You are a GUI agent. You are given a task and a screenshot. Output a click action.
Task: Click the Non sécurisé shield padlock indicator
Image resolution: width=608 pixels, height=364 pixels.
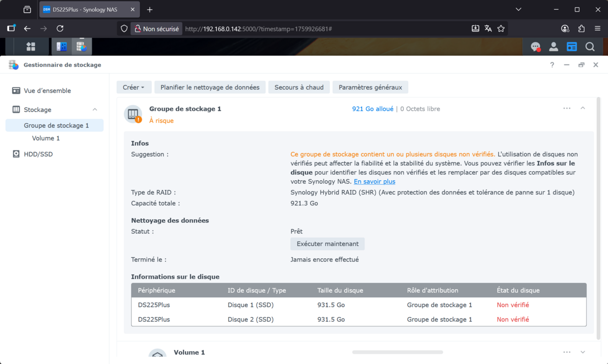tap(156, 28)
